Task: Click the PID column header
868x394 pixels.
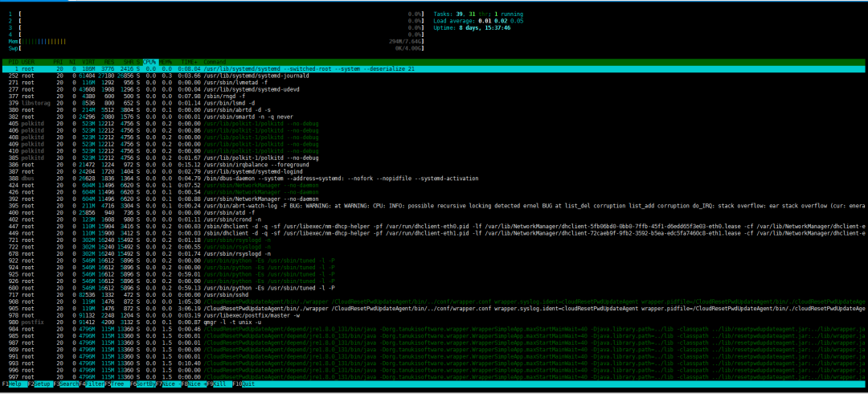Action: tap(13, 61)
